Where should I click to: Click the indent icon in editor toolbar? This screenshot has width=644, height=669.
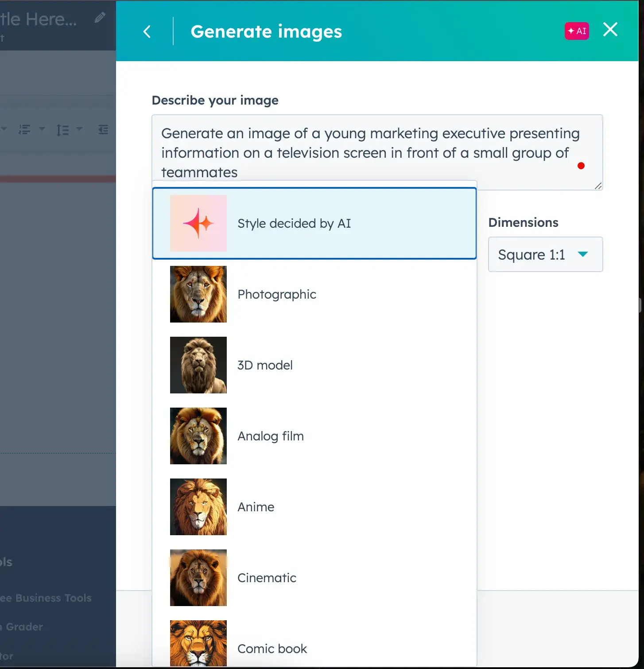[x=103, y=129]
